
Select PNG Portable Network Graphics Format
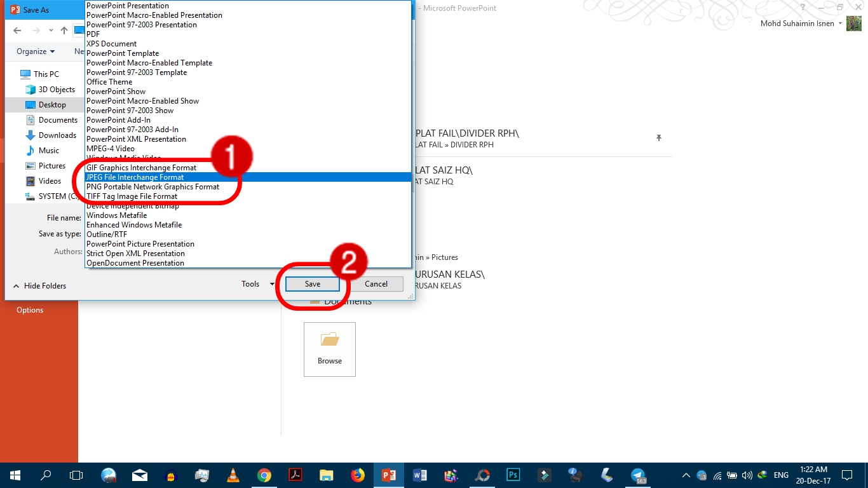coord(248,187)
